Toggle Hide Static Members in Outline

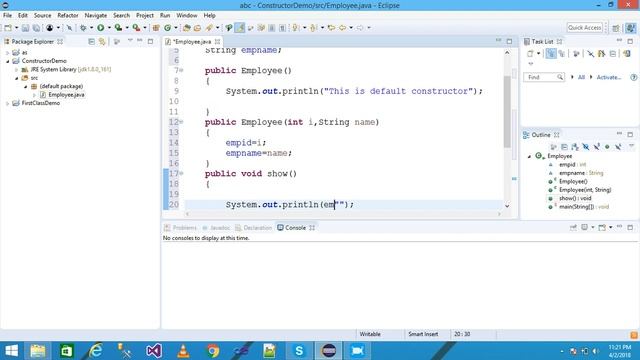[x=596, y=147]
